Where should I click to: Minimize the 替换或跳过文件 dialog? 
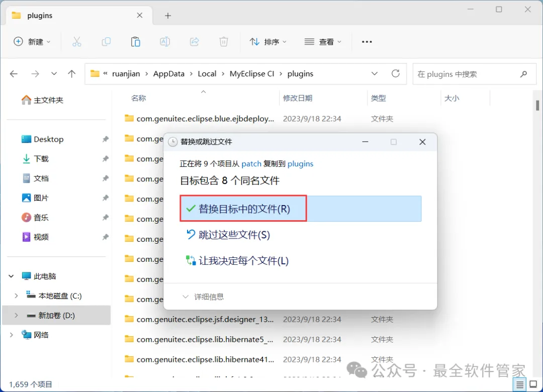(365, 142)
